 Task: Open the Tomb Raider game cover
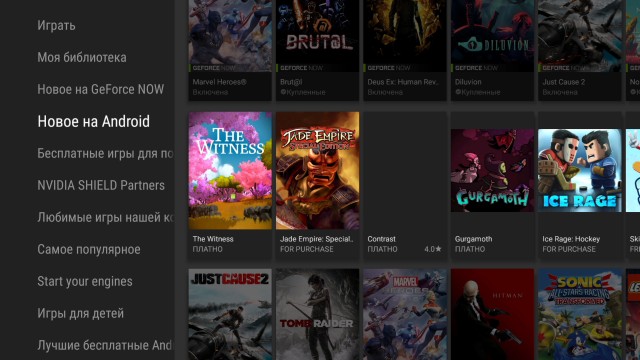(x=318, y=314)
